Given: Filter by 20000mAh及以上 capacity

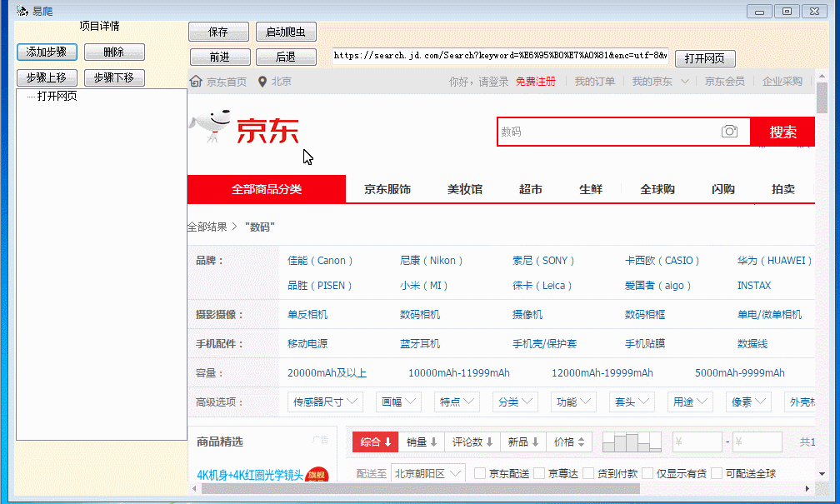Looking at the screenshot, I should click(327, 372).
